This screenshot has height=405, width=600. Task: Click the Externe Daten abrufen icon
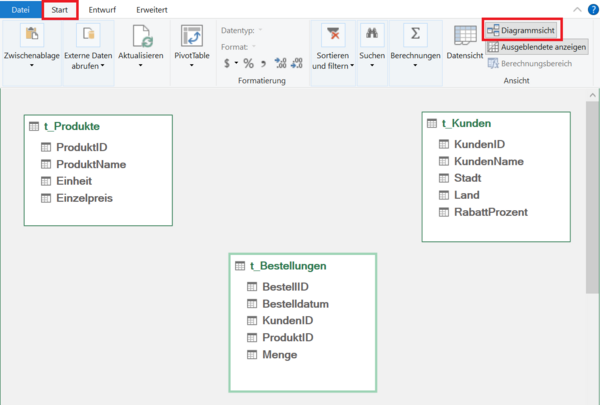tap(88, 36)
